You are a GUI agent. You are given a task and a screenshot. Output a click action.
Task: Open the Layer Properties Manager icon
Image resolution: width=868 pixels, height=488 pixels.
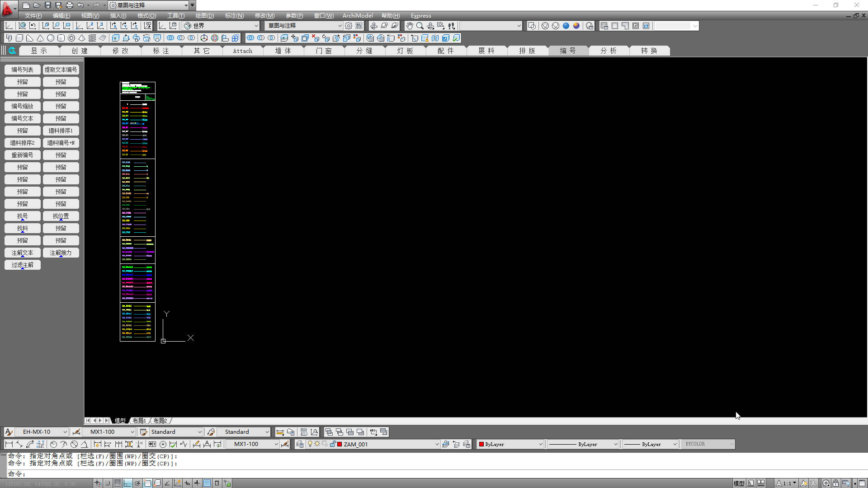[x=299, y=444]
